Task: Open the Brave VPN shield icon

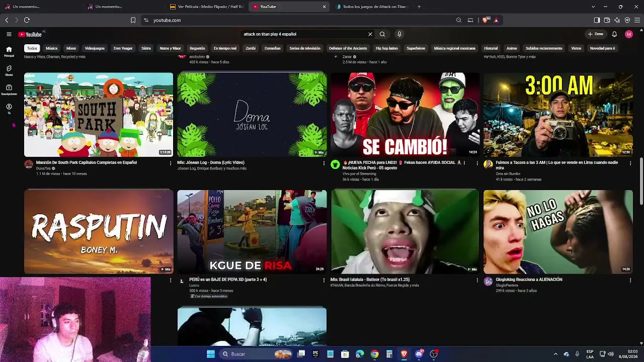Action: pos(627,20)
